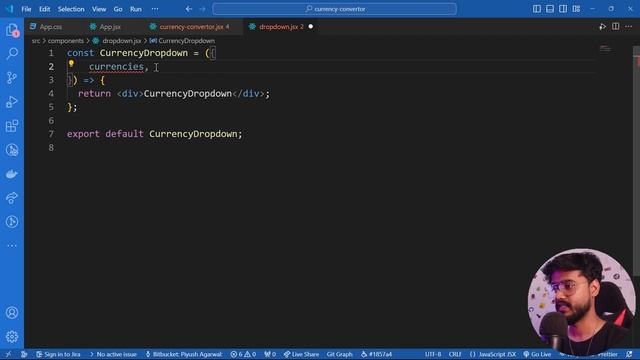Open the Explorer view in activity bar
The image size is (640, 360).
[12, 30]
